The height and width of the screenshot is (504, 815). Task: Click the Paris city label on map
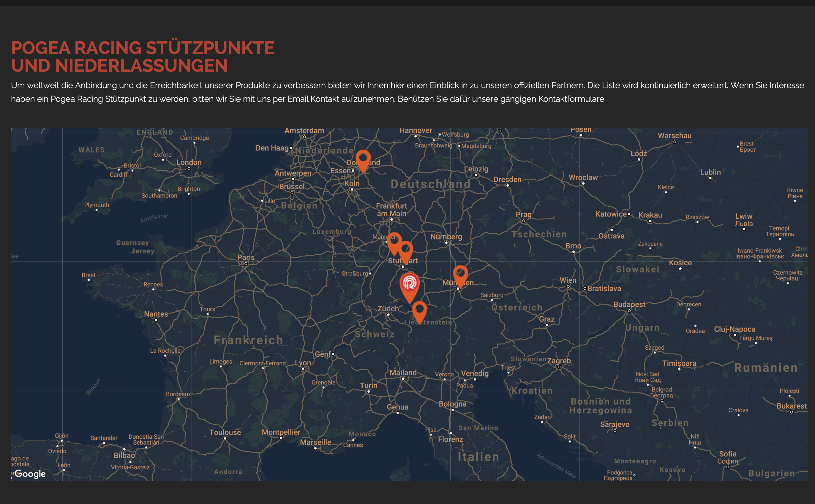tap(246, 257)
